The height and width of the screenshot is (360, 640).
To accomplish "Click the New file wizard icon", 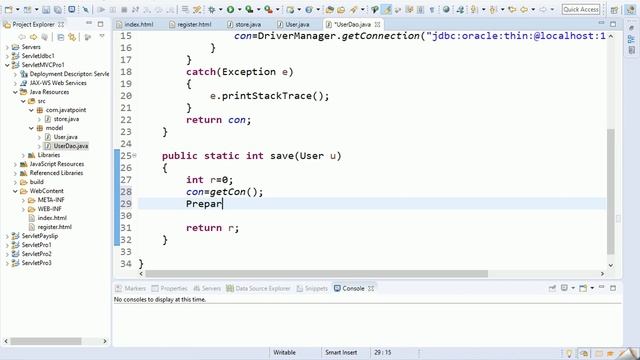I will click(8, 9).
